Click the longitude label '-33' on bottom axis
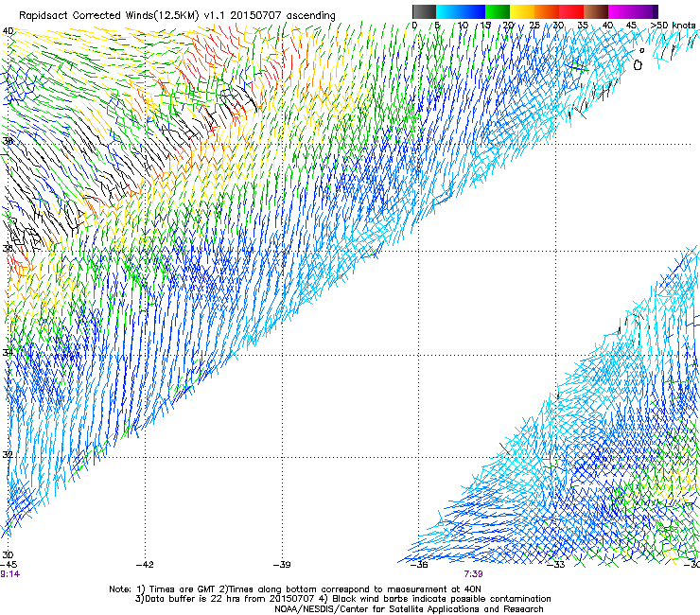 (x=556, y=565)
